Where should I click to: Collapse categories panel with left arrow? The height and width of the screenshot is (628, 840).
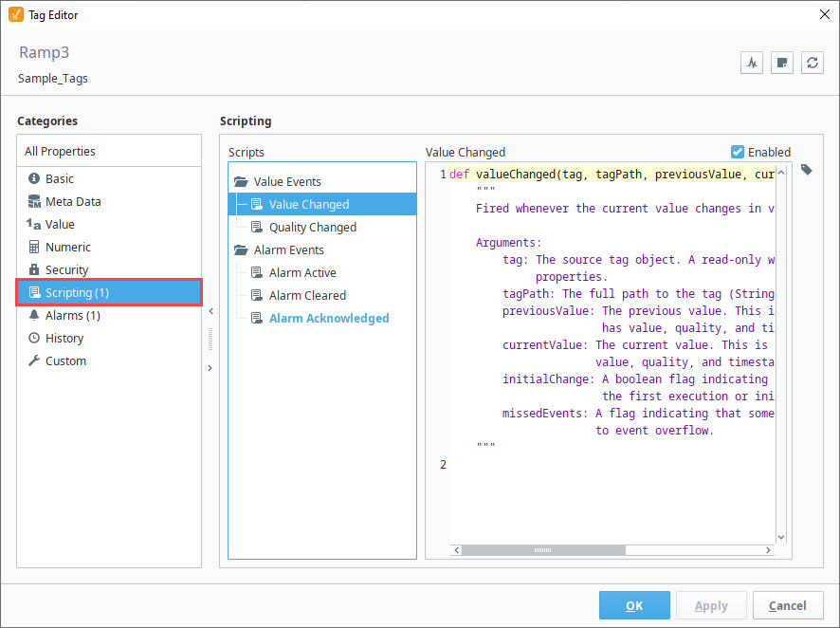pyautogui.click(x=211, y=311)
